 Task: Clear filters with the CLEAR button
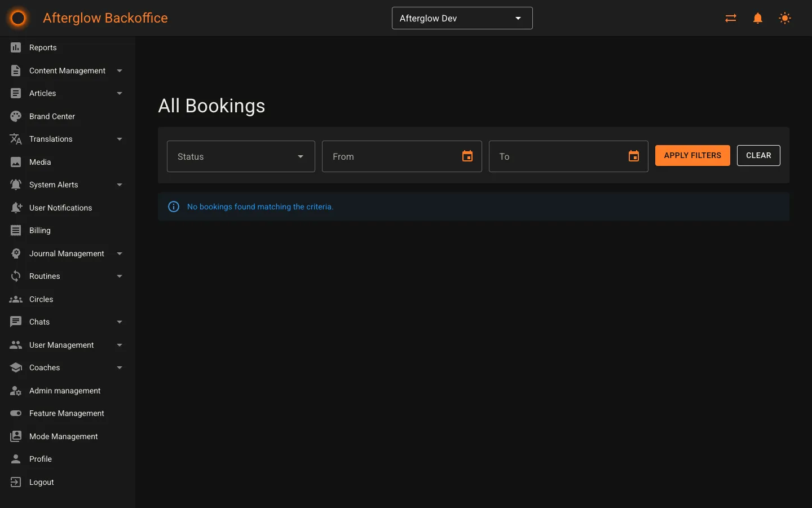tap(758, 155)
